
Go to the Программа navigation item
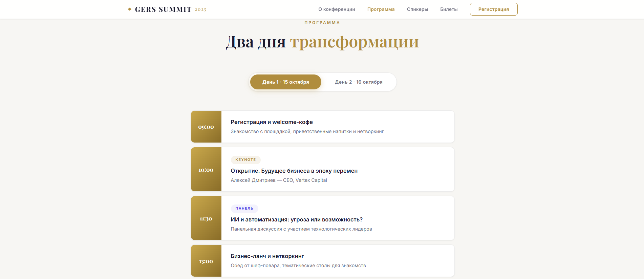pyautogui.click(x=381, y=9)
